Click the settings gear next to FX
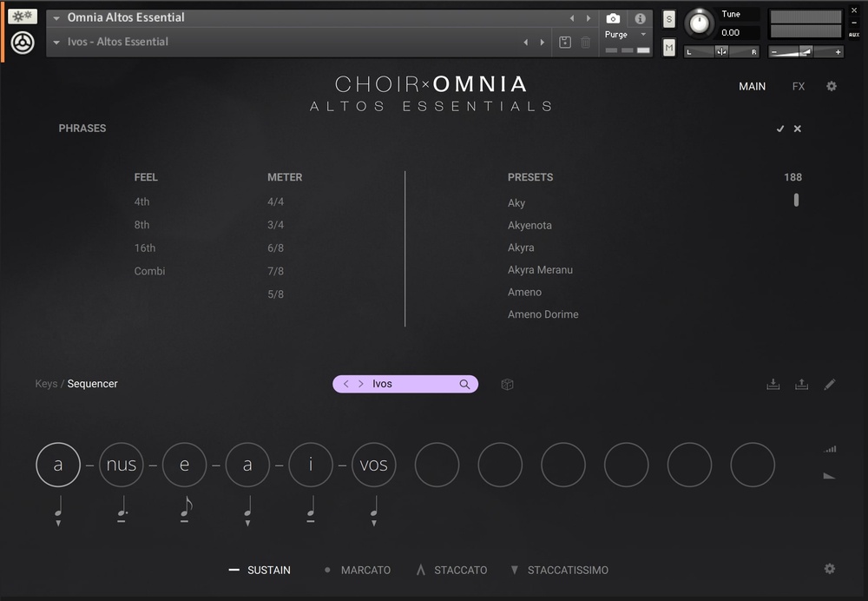Screen dimensions: 868x601 click(831, 86)
